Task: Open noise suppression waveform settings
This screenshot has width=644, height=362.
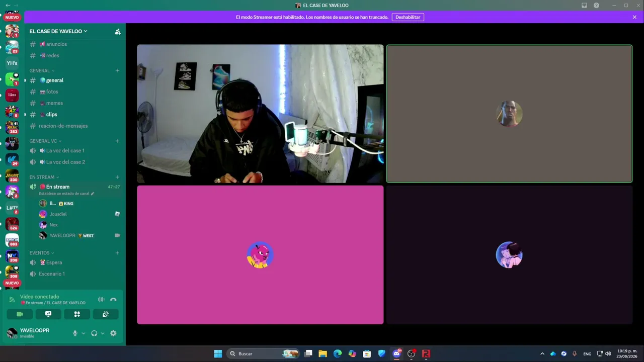Action: coord(101,300)
